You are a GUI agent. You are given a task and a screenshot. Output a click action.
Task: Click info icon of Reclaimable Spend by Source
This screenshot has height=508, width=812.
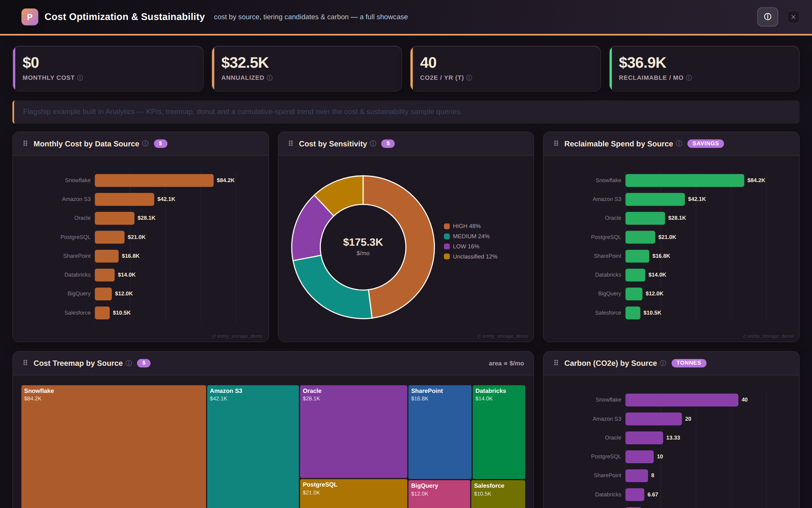pyautogui.click(x=679, y=143)
